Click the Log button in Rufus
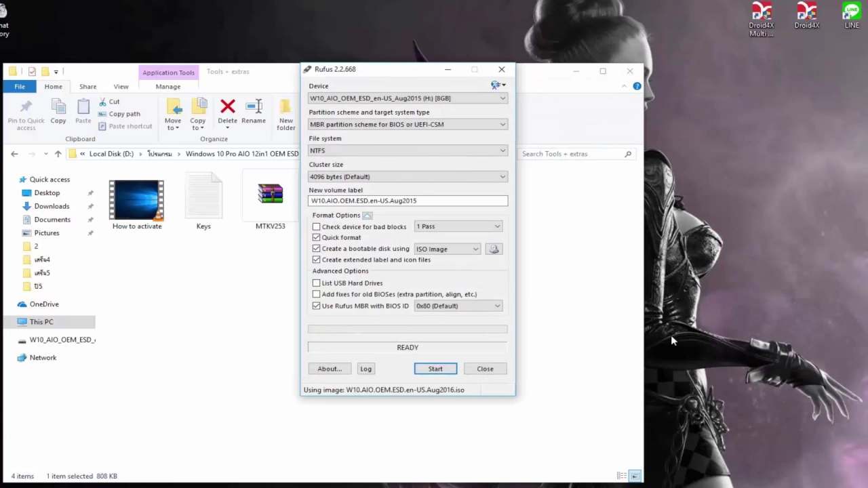The width and height of the screenshot is (868, 488). click(x=366, y=369)
